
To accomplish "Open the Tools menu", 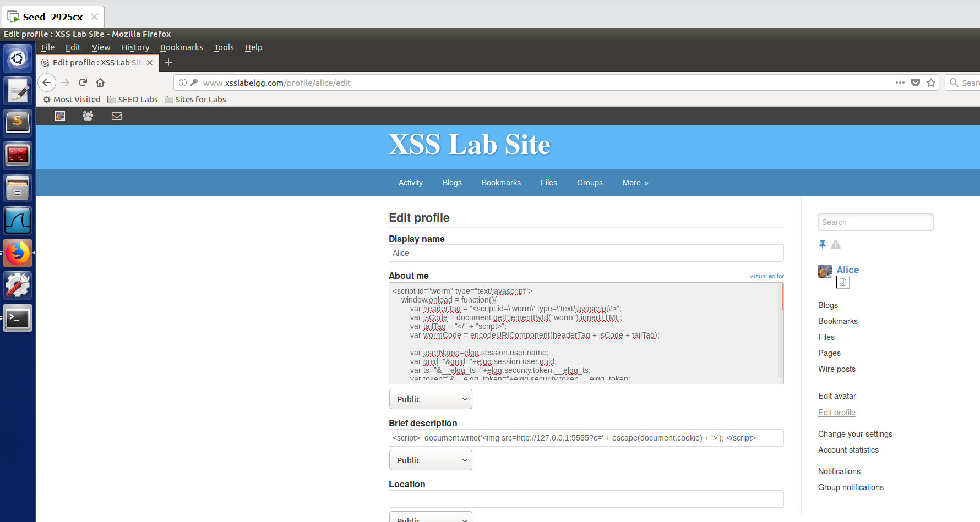I will point(224,47).
